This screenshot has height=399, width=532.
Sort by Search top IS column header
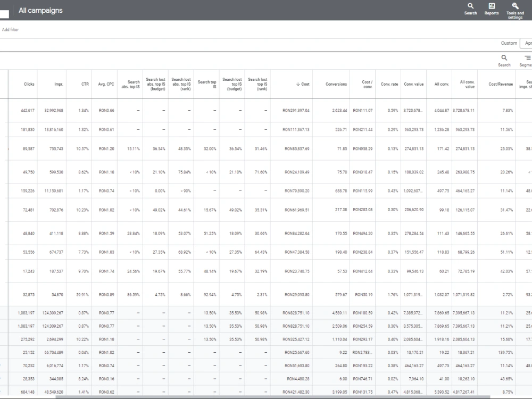[207, 84]
